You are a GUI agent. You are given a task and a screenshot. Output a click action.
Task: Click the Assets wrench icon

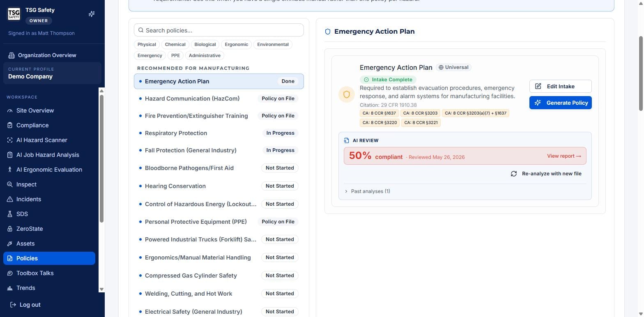coord(10,243)
